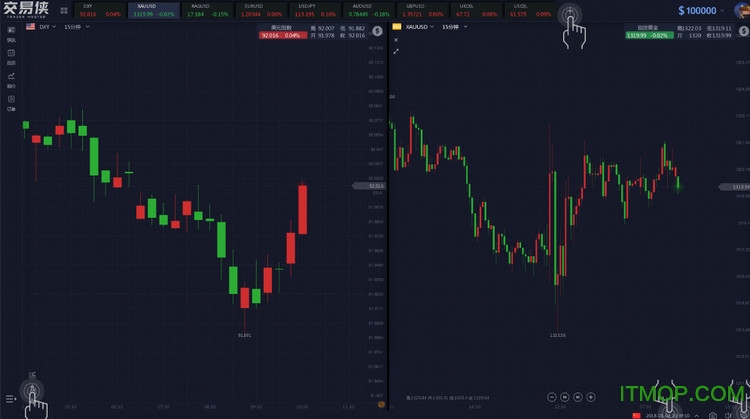Step forward with the next bar button
750x419 pixels.
point(580,397)
